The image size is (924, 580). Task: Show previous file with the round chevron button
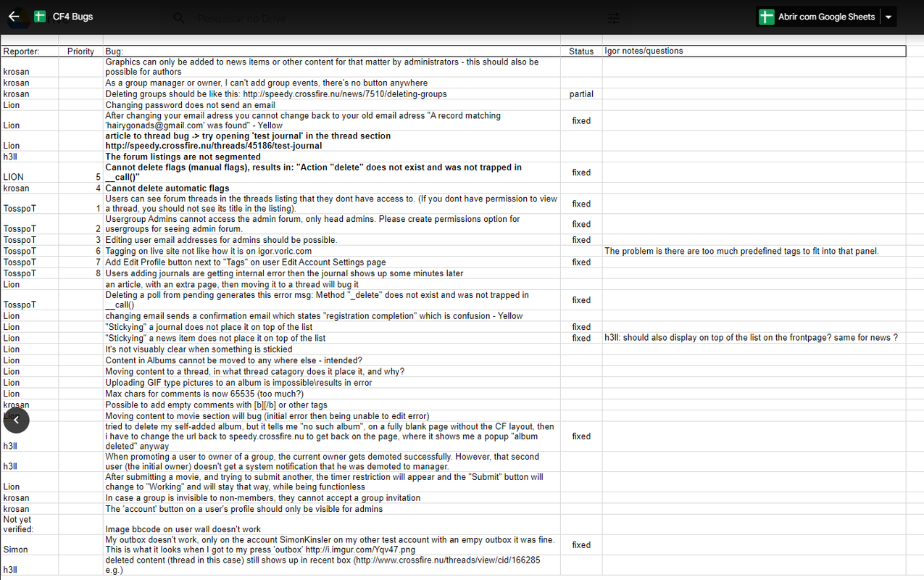pos(16,420)
